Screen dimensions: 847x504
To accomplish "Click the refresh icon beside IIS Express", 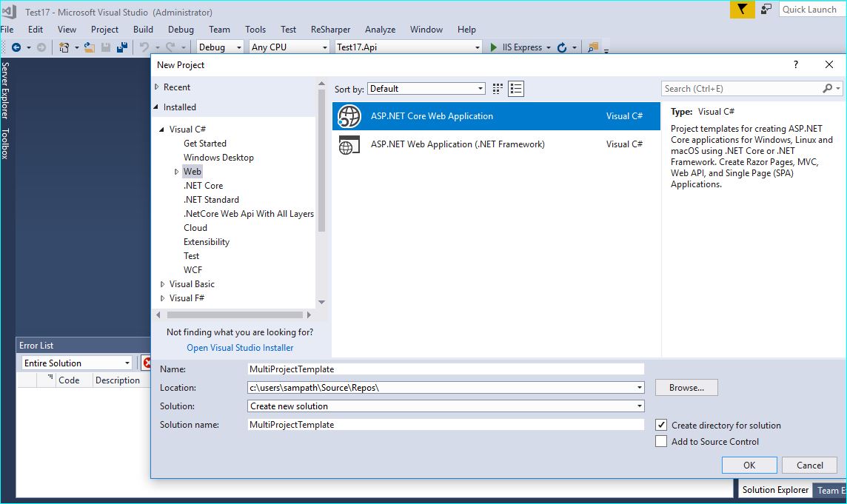I will pyautogui.click(x=562, y=47).
